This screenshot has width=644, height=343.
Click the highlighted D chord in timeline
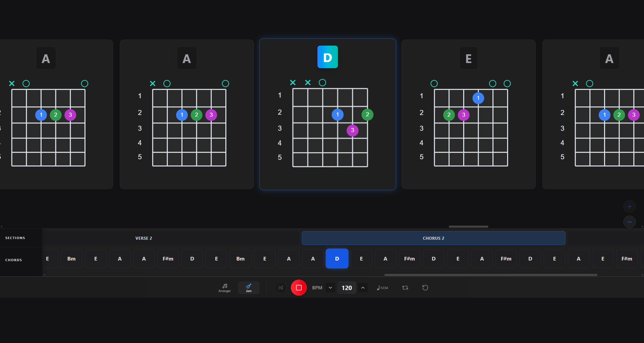tap(337, 259)
